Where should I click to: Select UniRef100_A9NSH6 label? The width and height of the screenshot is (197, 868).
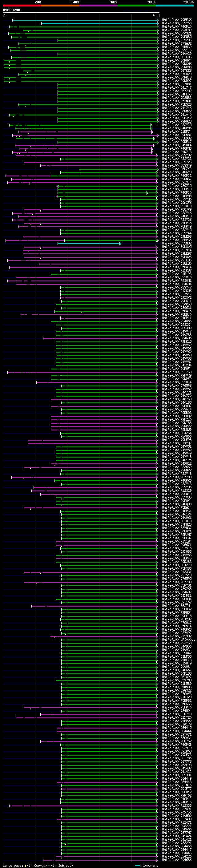(x=177, y=64)
